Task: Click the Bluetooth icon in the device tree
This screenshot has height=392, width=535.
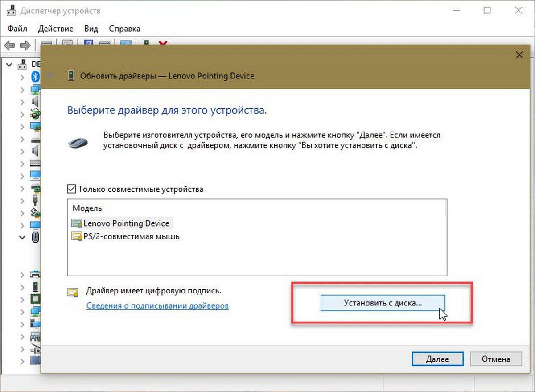Action: [x=35, y=77]
